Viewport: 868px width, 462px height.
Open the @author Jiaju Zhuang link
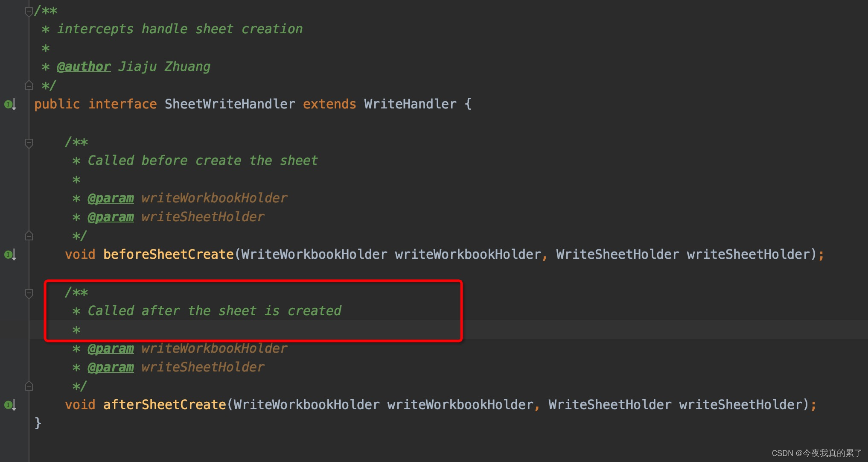[84, 67]
